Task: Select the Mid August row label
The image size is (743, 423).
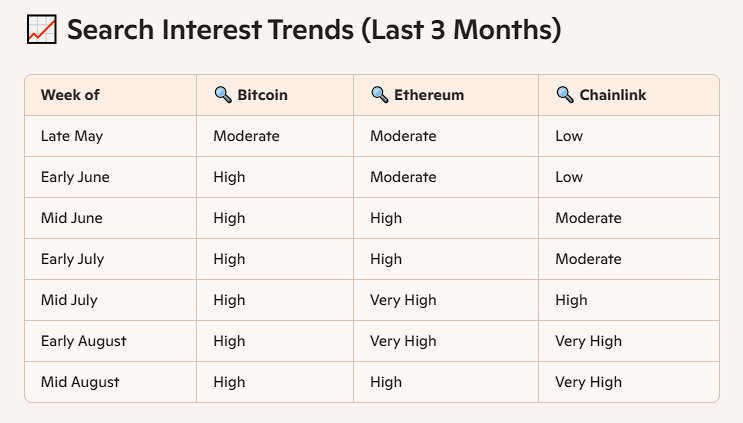Action: (x=80, y=382)
